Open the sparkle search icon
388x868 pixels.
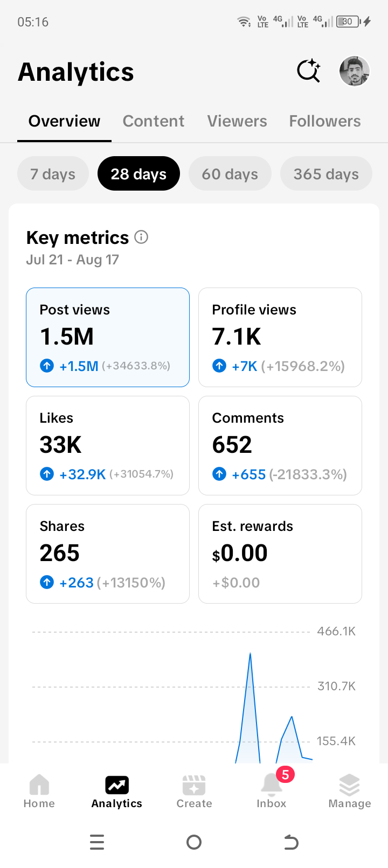pos(309,71)
